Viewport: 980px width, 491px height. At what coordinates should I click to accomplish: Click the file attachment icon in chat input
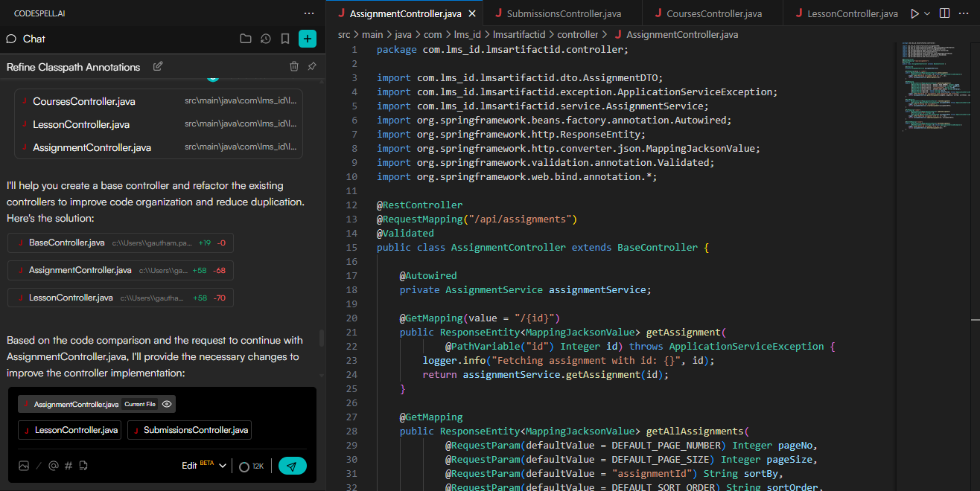click(x=83, y=466)
